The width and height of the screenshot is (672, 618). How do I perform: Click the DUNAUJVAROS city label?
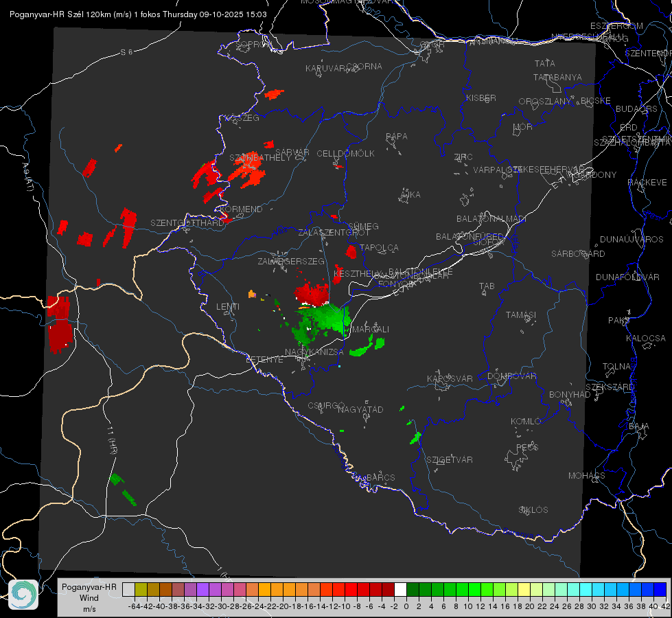coord(632,240)
